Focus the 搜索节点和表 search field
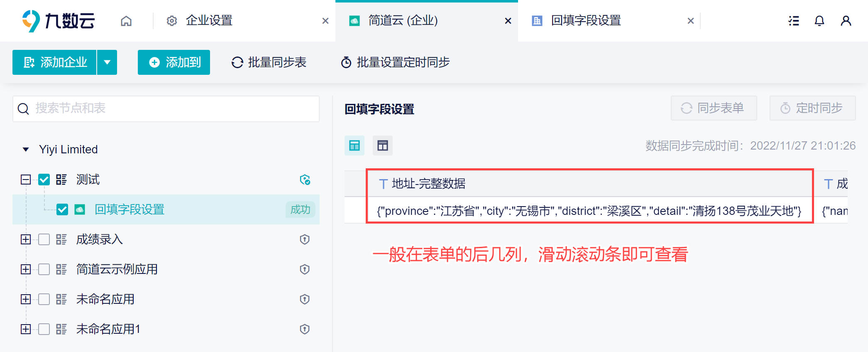 pyautogui.click(x=166, y=109)
